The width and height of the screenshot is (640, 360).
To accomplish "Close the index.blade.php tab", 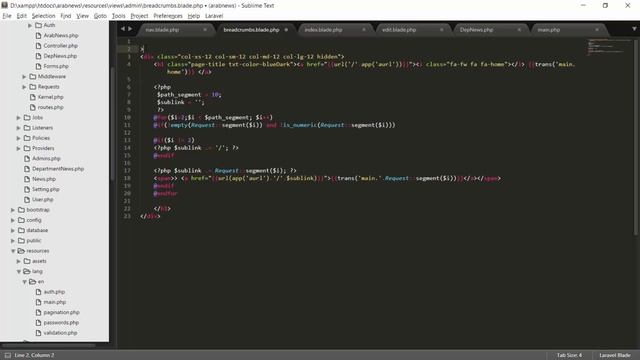I will pyautogui.click(x=364, y=30).
